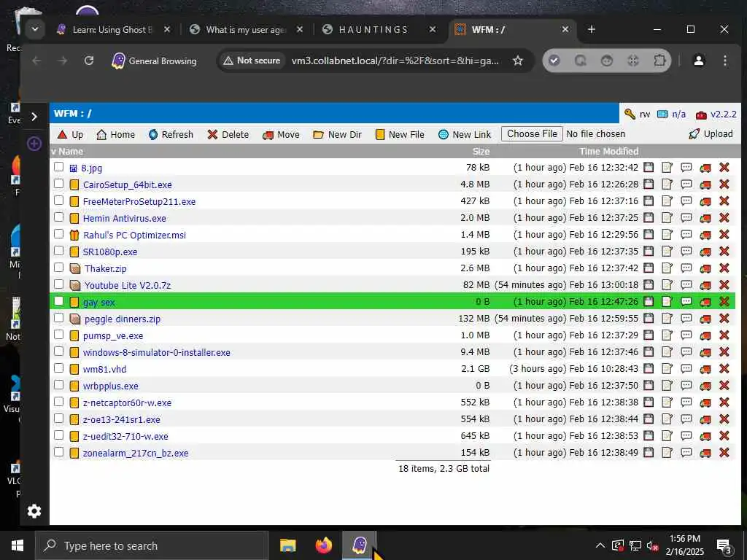
Task: Switch to Learn: Using Ghost tab
Action: click(x=112, y=29)
